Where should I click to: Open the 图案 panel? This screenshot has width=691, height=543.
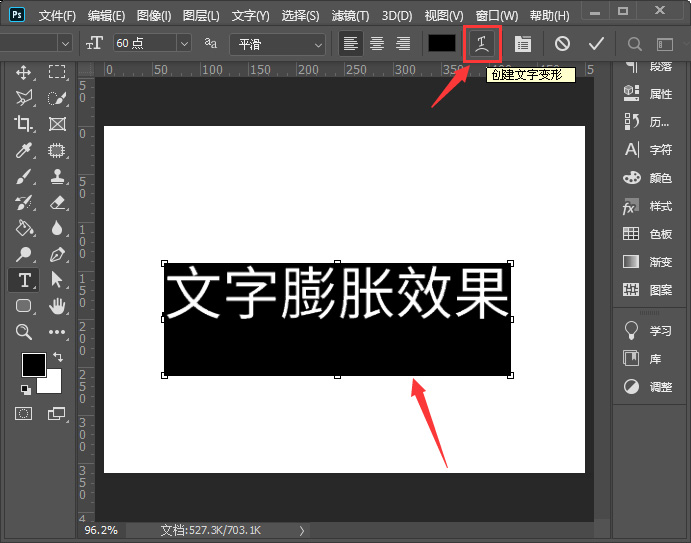pos(648,290)
